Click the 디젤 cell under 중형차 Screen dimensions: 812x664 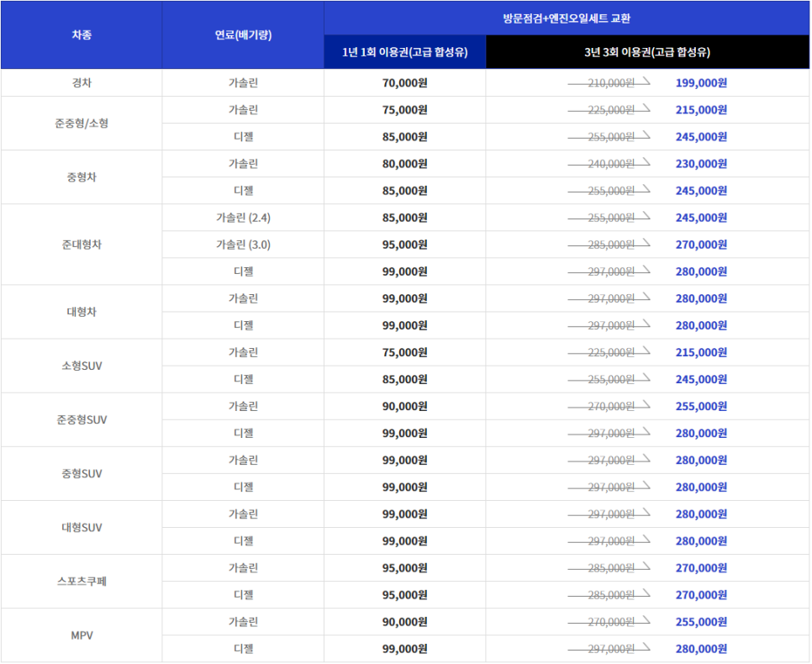243,191
